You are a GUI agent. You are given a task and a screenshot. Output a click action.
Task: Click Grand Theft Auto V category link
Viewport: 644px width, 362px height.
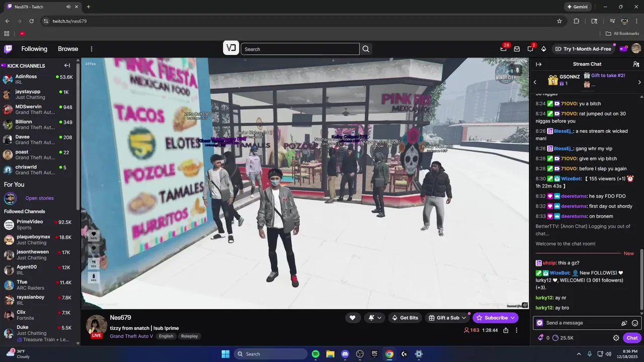click(131, 336)
